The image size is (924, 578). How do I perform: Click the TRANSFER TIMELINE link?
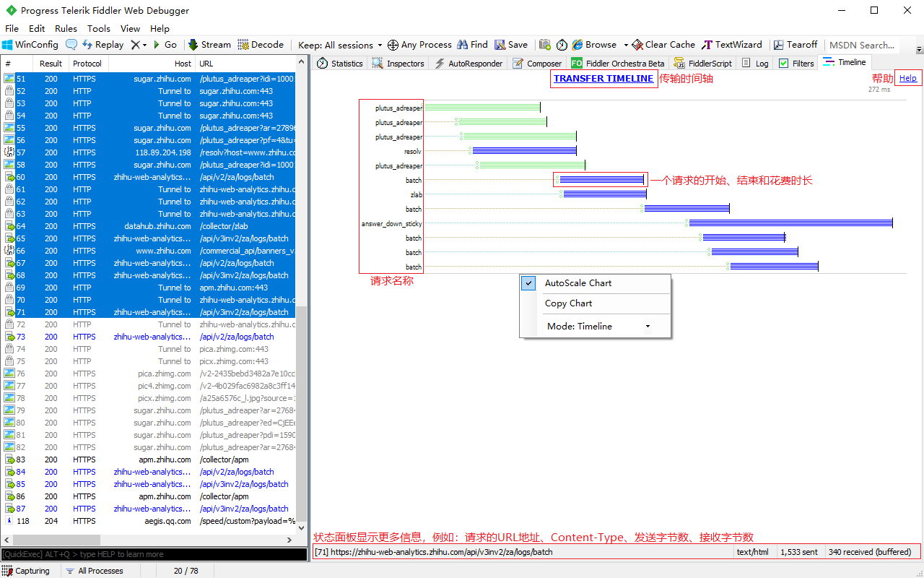603,79
